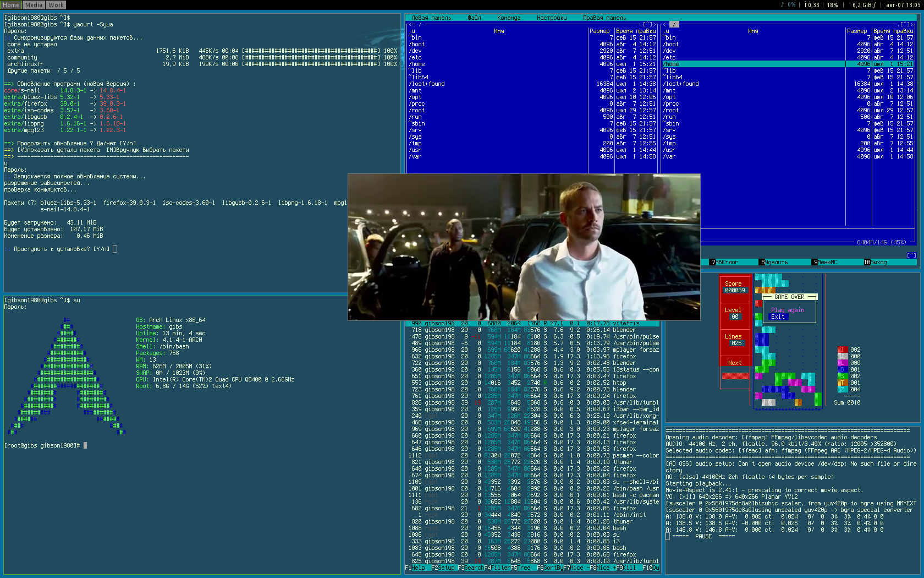Click the T piece counter swatch in Tetris
Image resolution: width=924 pixels, height=578 pixels.
842,383
